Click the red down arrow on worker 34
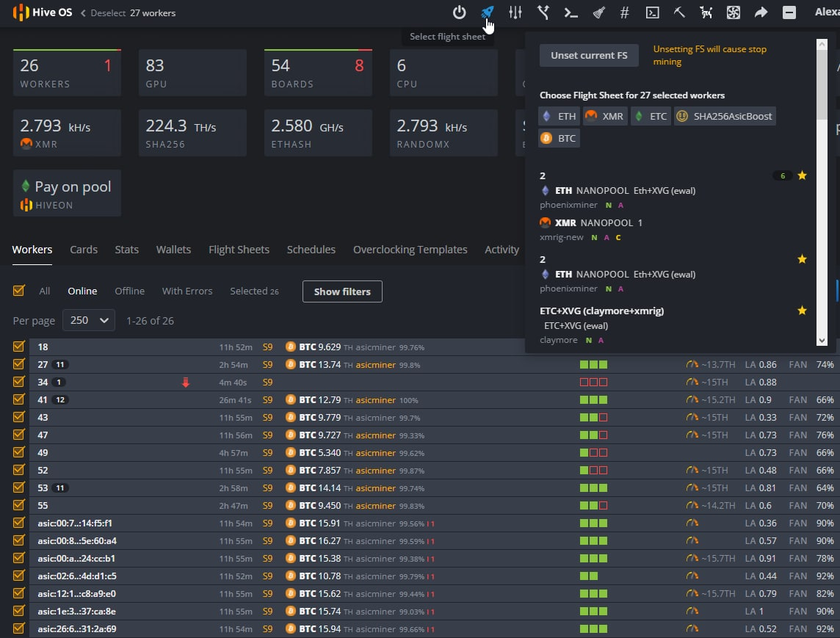The height and width of the screenshot is (638, 840). click(185, 382)
